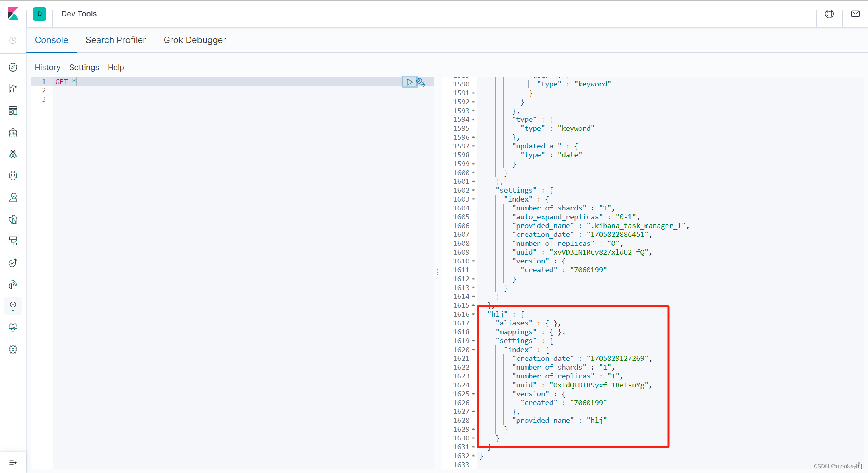868x473 pixels.
Task: Click the send request play icon
Action: click(x=409, y=82)
